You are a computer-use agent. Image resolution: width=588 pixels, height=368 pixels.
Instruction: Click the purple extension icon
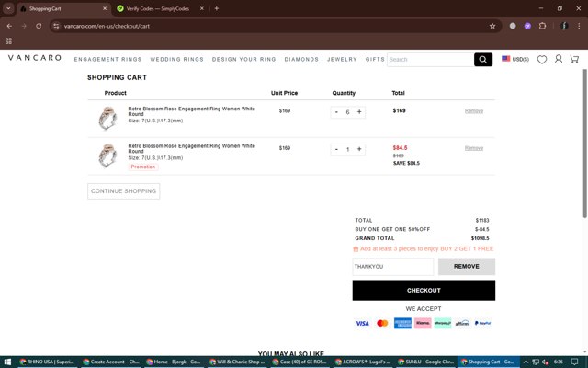(527, 26)
